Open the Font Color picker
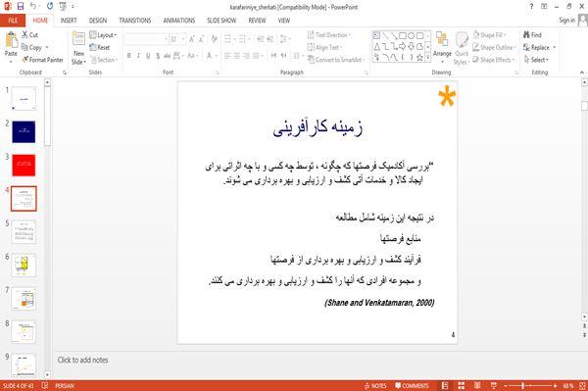The image size is (588, 391). (210, 56)
